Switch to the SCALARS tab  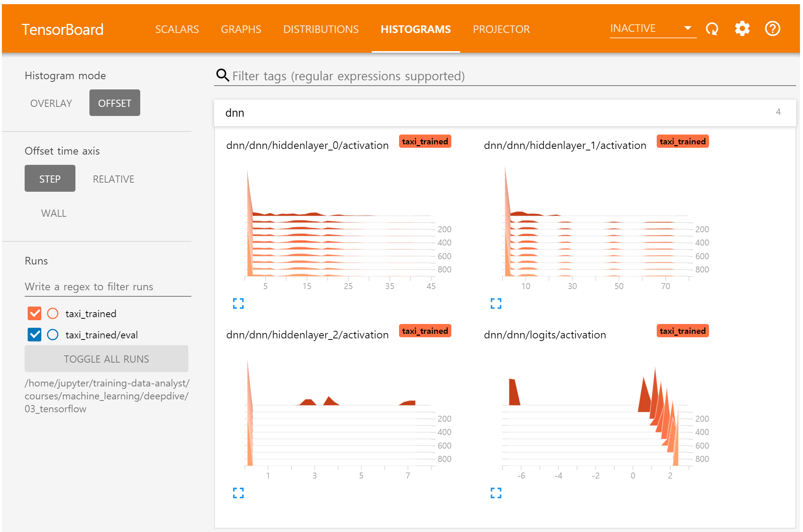coord(177,29)
